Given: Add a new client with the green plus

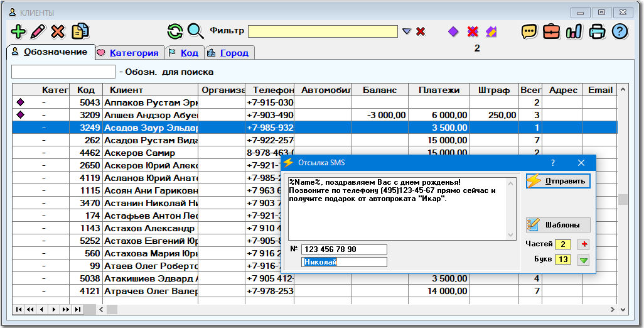Looking at the screenshot, I should (x=18, y=31).
